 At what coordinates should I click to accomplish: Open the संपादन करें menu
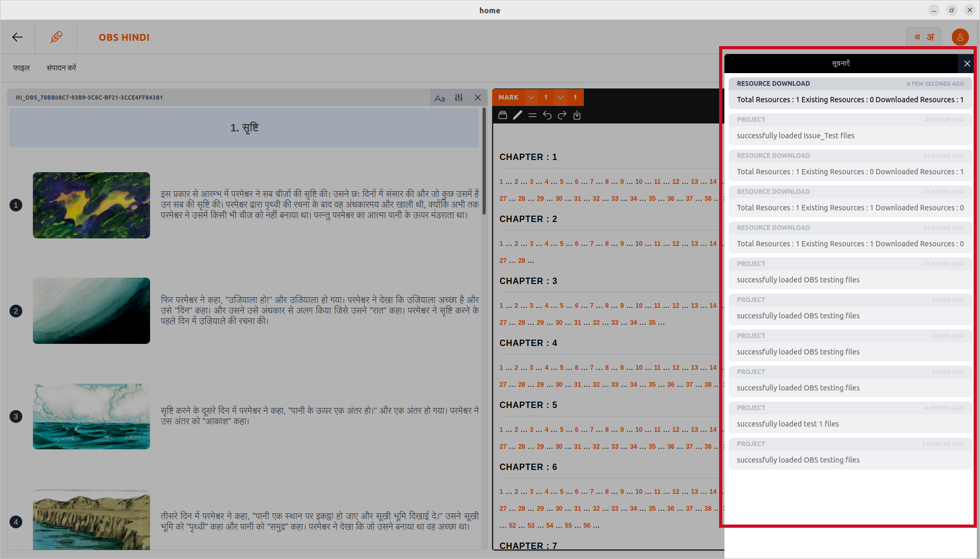pyautogui.click(x=62, y=68)
